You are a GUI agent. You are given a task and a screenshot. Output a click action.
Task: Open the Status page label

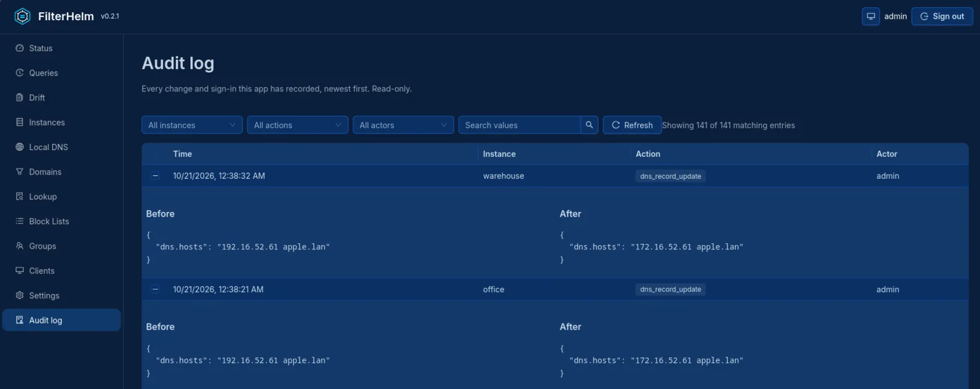tap(41, 48)
